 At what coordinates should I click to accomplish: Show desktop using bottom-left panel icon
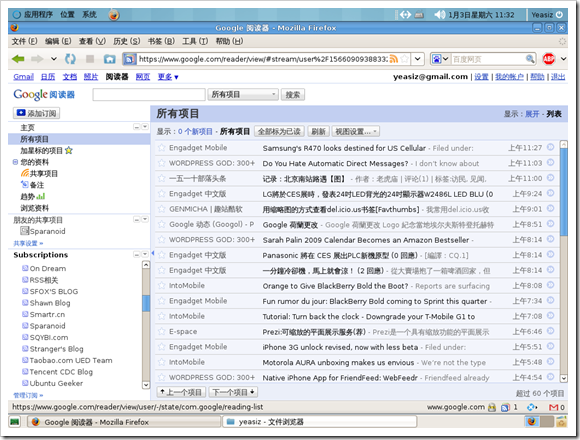[x=15, y=422]
